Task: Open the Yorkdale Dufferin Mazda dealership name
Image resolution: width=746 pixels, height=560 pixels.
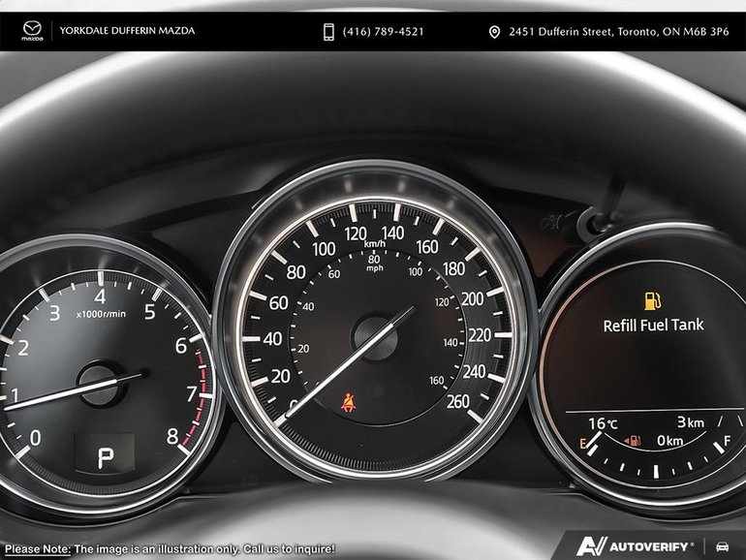Action: (x=127, y=31)
